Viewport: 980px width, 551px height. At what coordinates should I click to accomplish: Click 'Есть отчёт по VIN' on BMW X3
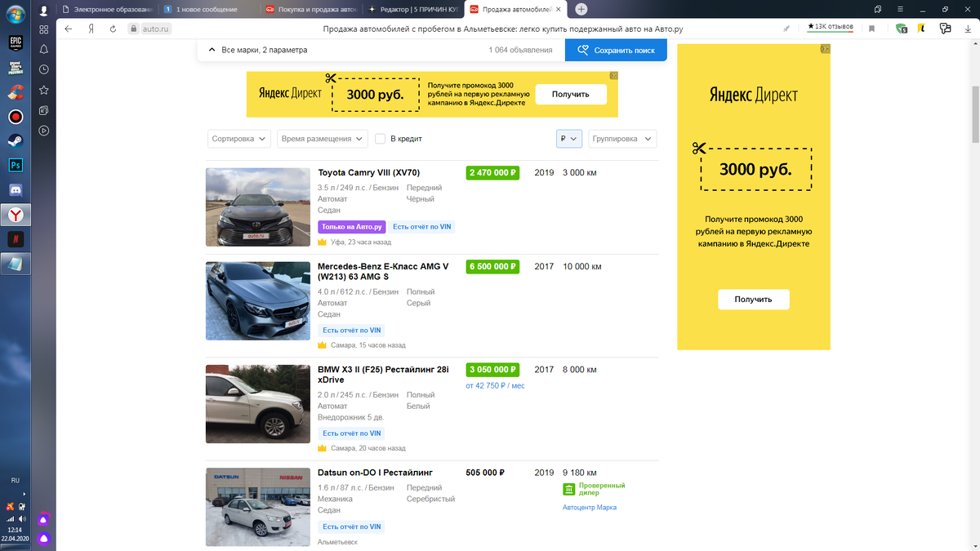point(351,433)
